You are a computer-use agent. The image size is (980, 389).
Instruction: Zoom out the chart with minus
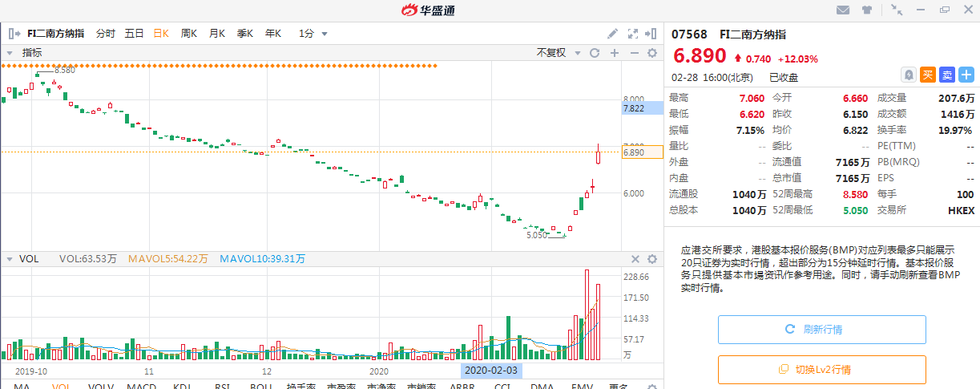(x=634, y=53)
